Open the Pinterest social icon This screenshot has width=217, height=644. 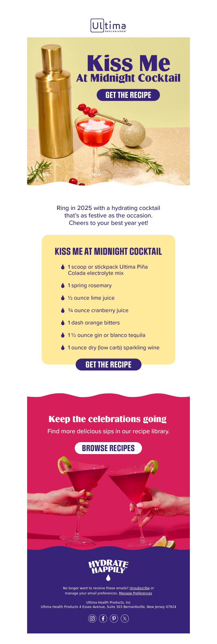(x=114, y=618)
